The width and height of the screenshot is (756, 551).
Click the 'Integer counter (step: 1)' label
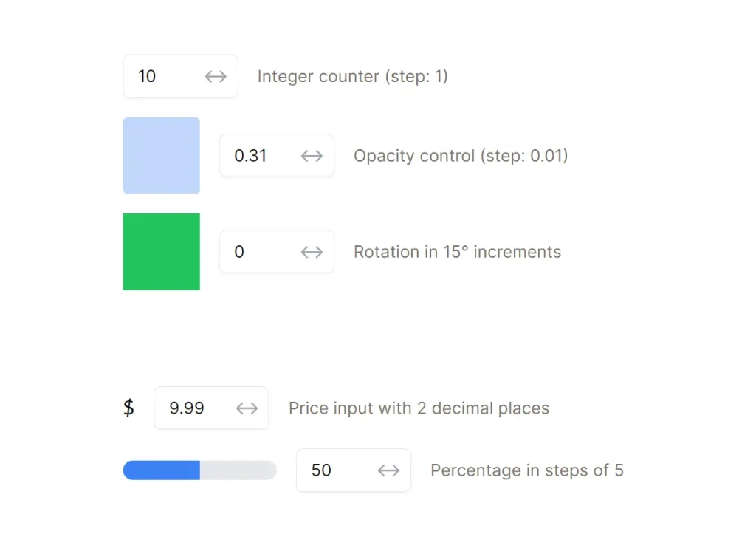pyautogui.click(x=352, y=76)
